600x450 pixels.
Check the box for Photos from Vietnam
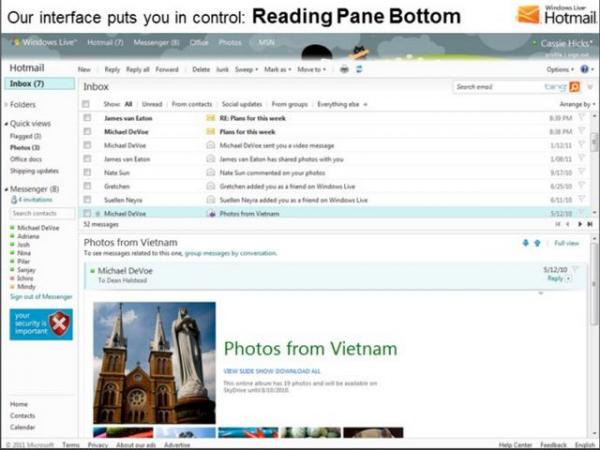pyautogui.click(x=87, y=213)
